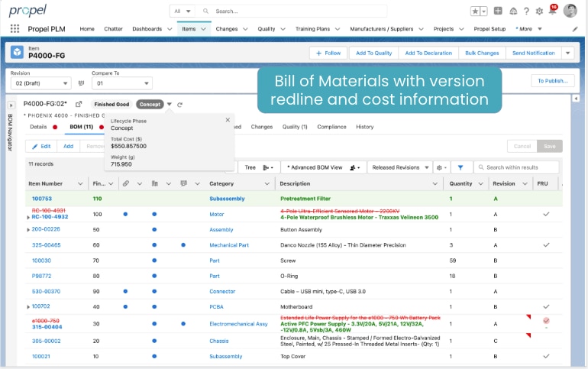Expand the 200-00226 Assembly tree row
Screen dimensions: 588x369
(28, 230)
